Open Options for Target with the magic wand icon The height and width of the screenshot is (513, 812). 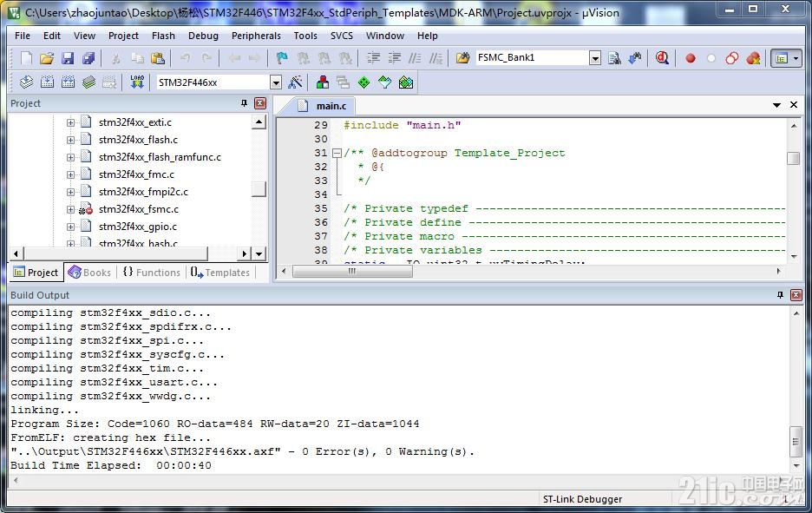click(295, 82)
